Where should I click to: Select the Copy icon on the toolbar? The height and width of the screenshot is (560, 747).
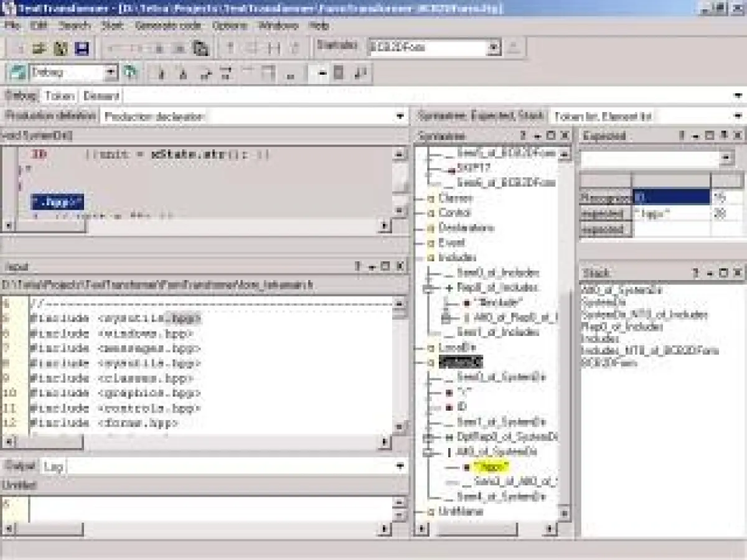click(199, 47)
